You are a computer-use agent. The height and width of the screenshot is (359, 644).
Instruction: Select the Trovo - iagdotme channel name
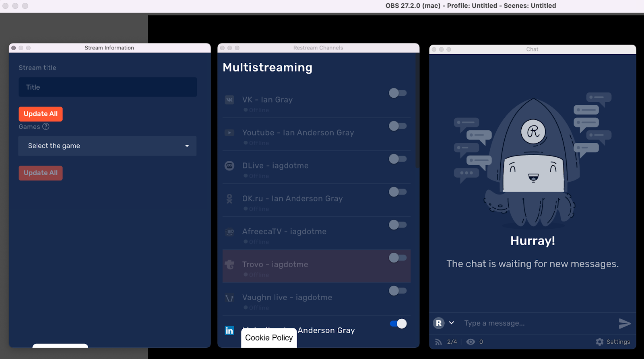[x=275, y=265]
